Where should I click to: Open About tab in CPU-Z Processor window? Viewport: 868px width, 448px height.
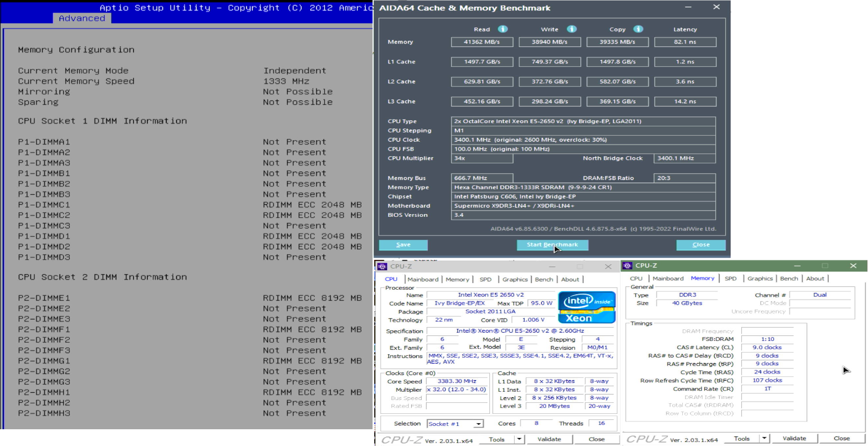coord(570,280)
